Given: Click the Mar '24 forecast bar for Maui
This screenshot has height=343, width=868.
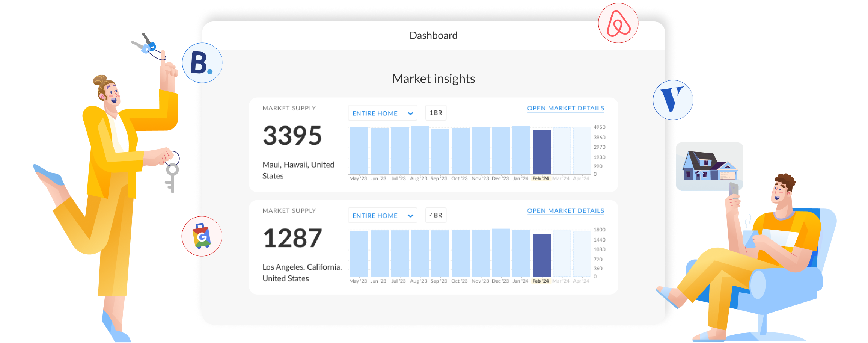Looking at the screenshot, I should tap(562, 151).
